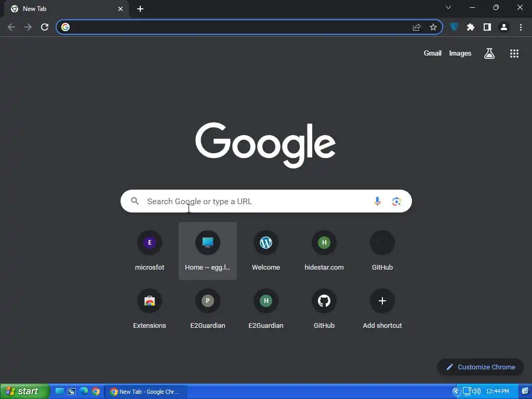Click the 12:44 PM taskbar clock
532x399 pixels.
pos(497,392)
